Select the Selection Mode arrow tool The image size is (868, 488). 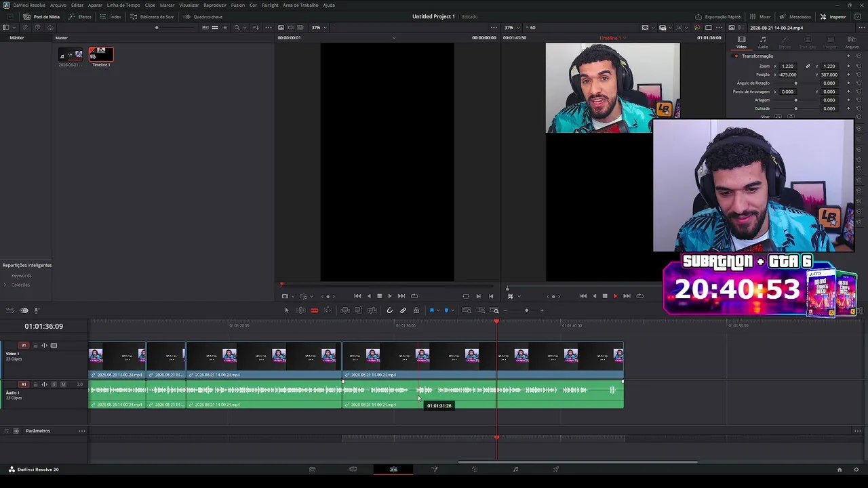286,310
